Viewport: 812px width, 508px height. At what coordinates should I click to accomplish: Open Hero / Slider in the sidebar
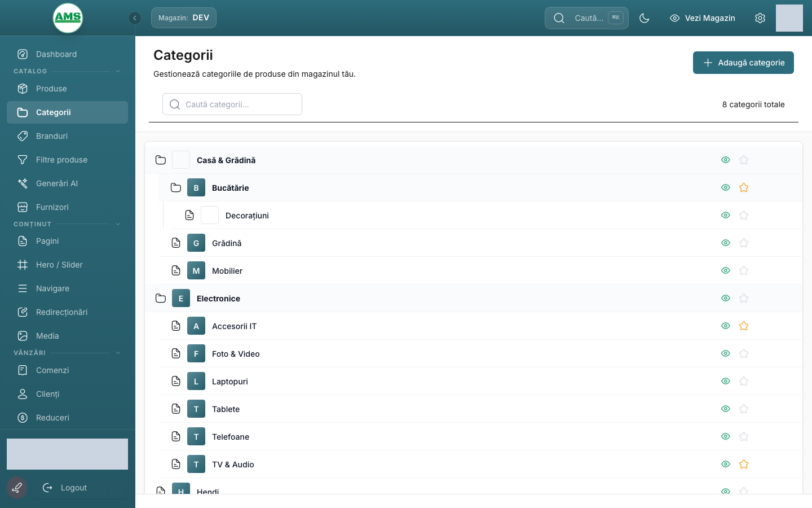(68, 265)
